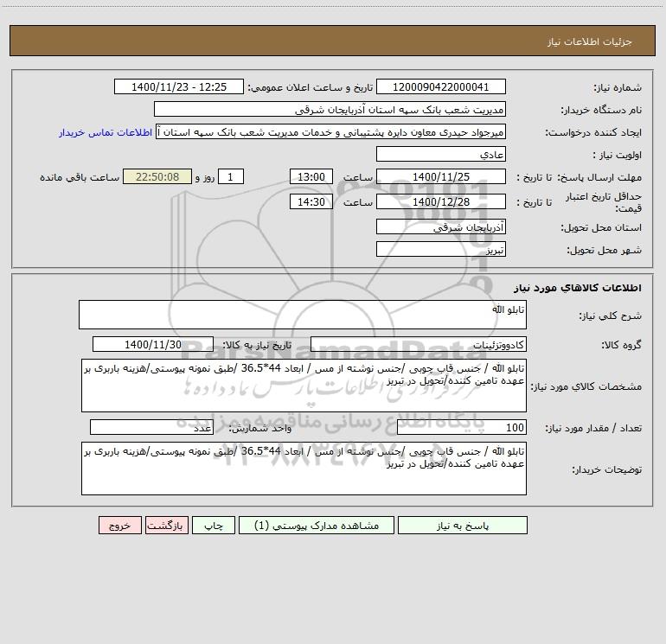Viewport: 666px width, 644px height.
Task: Click the نام دستگاه خریدار field
Action: coord(330,109)
